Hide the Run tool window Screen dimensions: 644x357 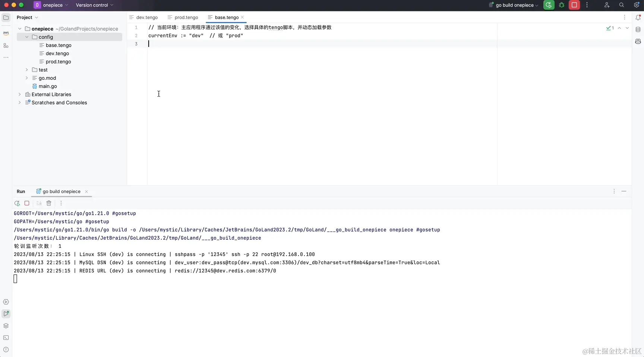click(624, 191)
